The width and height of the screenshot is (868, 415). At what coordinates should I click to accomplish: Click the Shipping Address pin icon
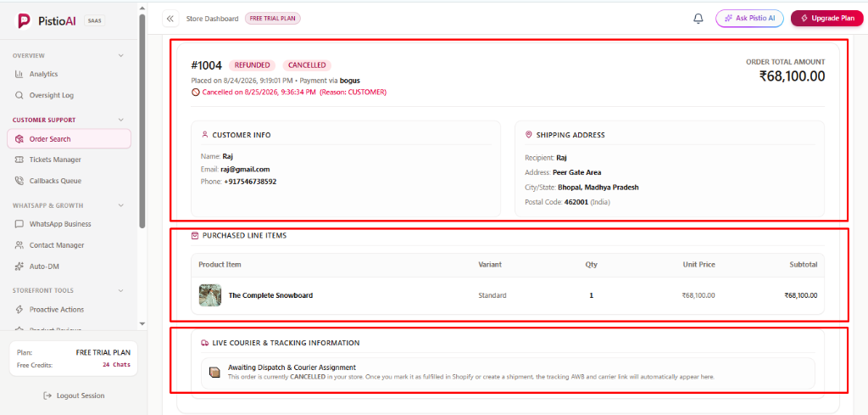coord(528,135)
